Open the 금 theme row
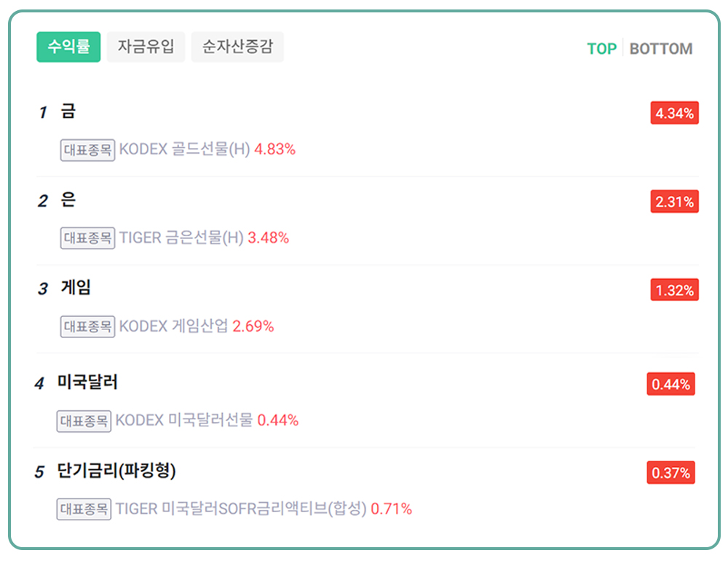Screen dimensions: 728x561 click(68, 112)
